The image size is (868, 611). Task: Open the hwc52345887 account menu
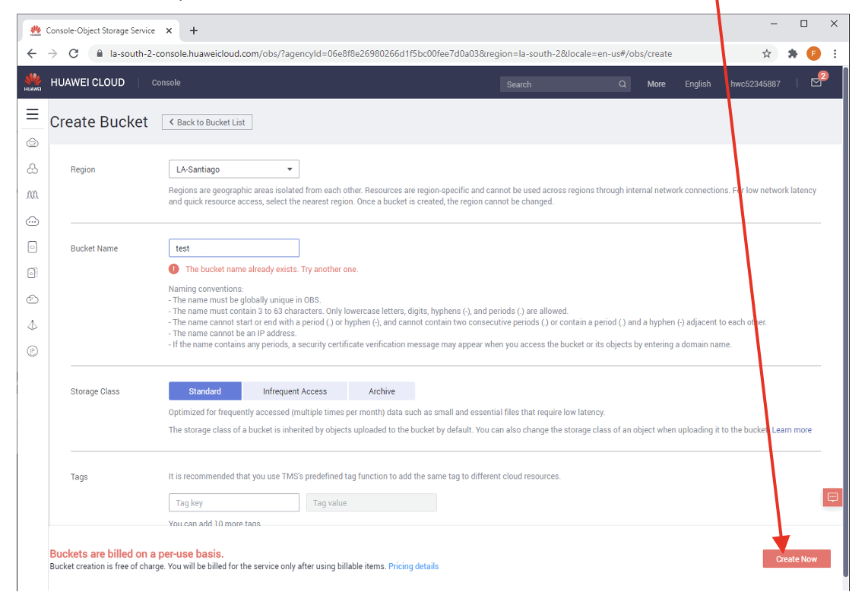click(755, 84)
